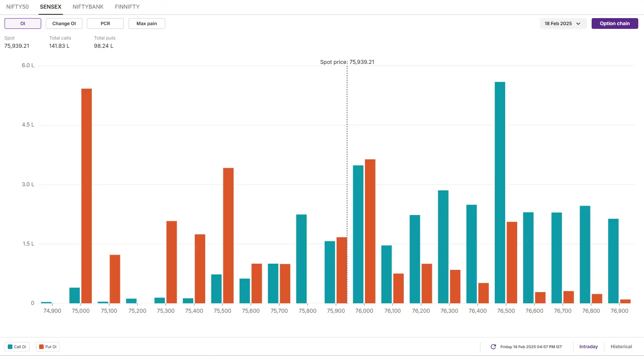Click the orange Put OI legend swatch
The width and height of the screenshot is (644, 356).
[41, 347]
